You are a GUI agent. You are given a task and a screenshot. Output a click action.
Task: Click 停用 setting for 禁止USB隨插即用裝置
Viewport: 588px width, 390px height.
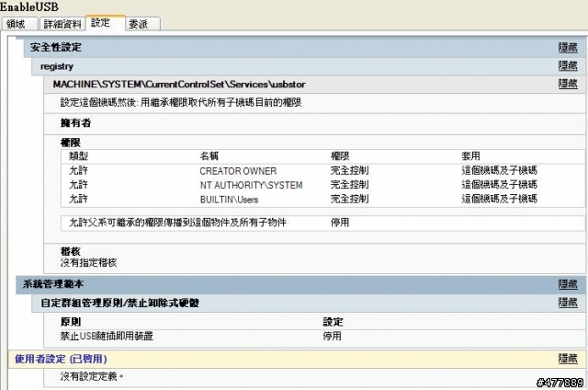pos(333,336)
